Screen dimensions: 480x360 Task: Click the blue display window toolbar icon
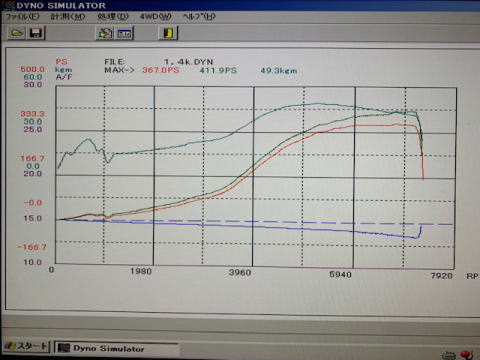coord(124,33)
